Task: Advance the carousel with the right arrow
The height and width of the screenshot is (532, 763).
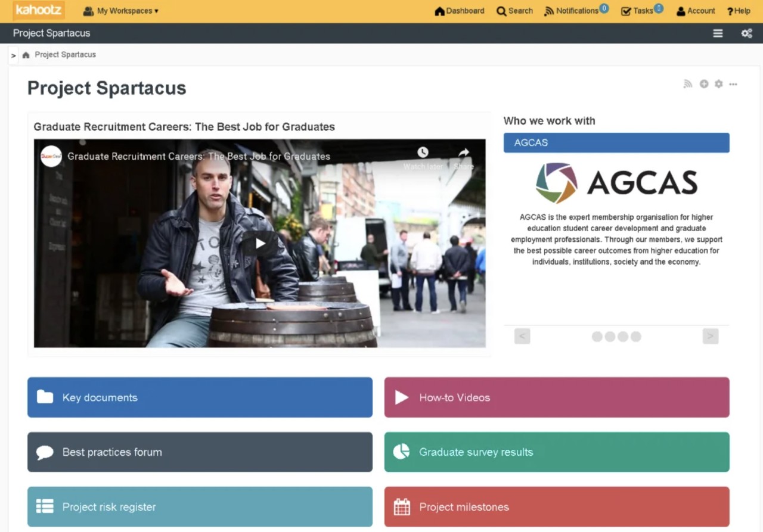Action: tap(710, 336)
